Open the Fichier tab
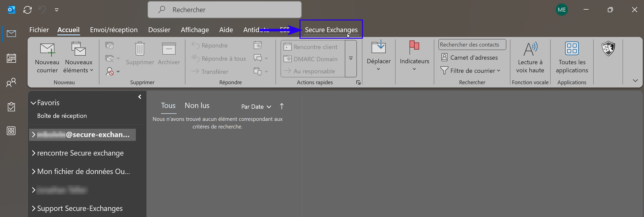 pos(39,30)
